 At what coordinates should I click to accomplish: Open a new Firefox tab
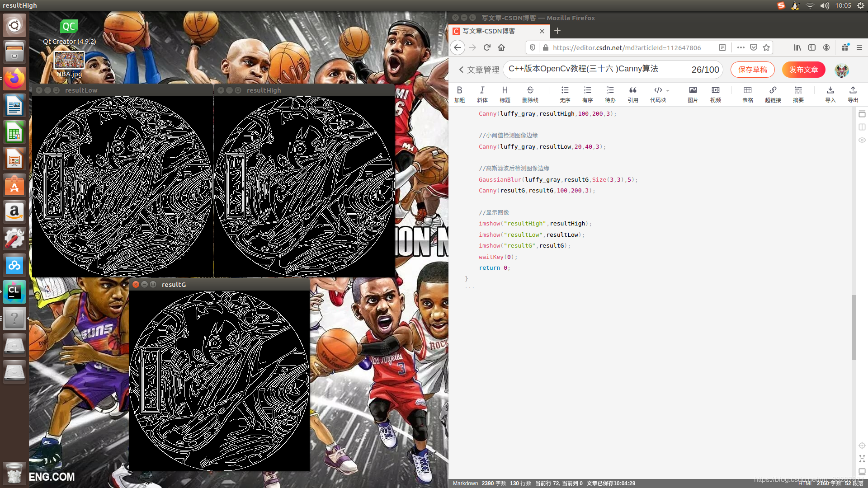[557, 31]
